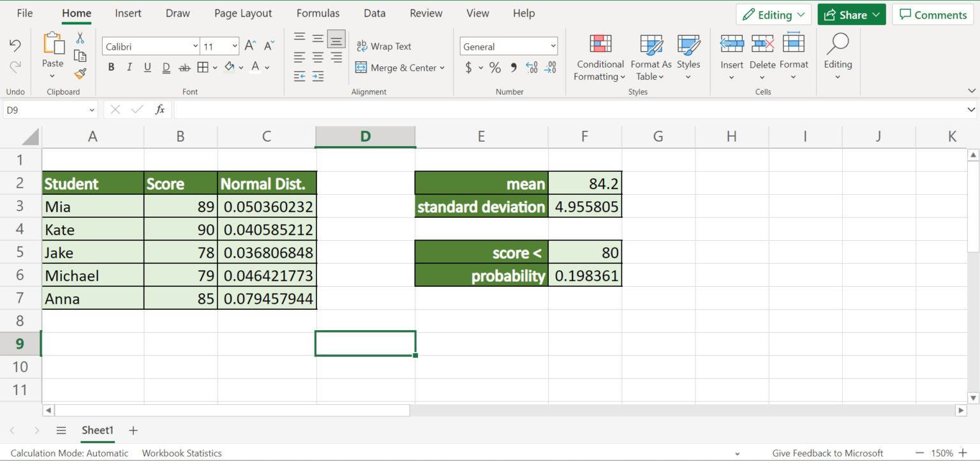Toggle the Editing mode selector
Screen dimensions: 980x461
(x=773, y=14)
